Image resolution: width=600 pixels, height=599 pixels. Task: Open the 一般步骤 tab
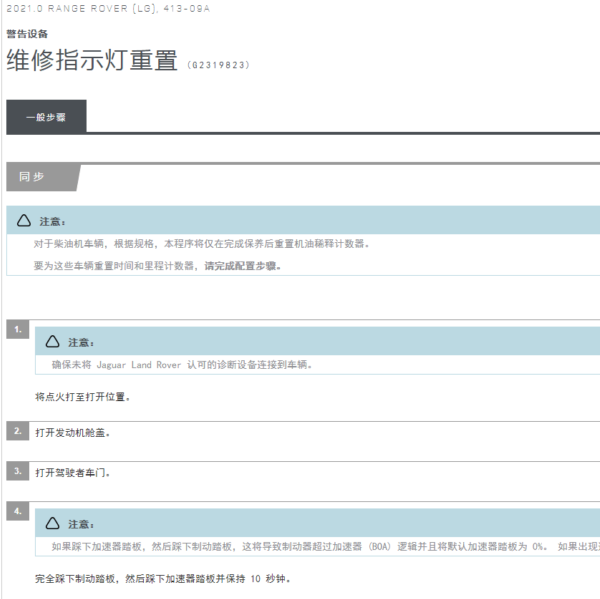pyautogui.click(x=46, y=117)
